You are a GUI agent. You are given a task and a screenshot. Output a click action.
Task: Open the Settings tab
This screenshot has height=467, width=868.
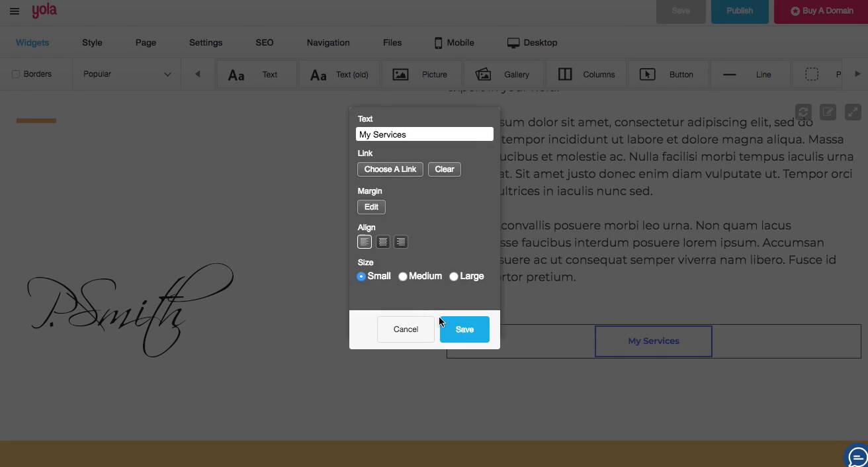(206, 42)
